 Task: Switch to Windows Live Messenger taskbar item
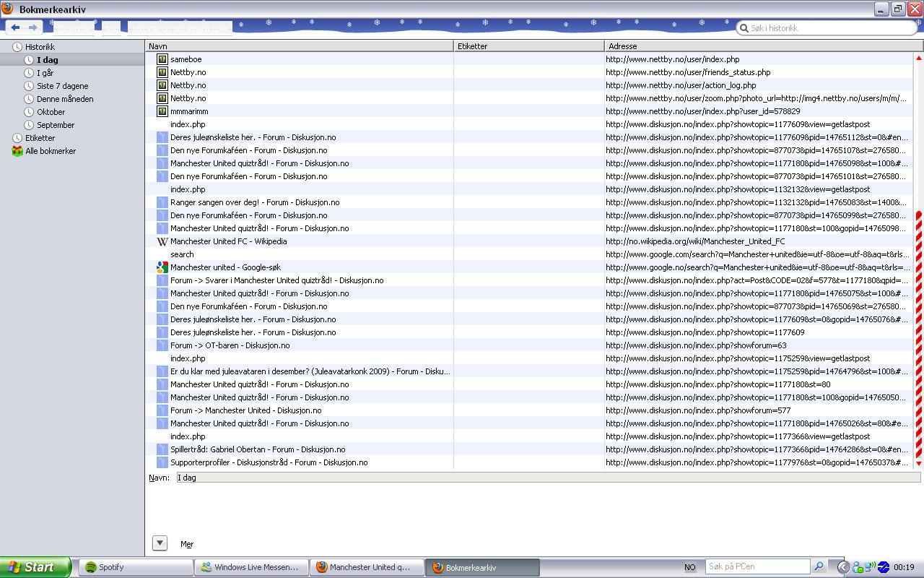pos(251,567)
